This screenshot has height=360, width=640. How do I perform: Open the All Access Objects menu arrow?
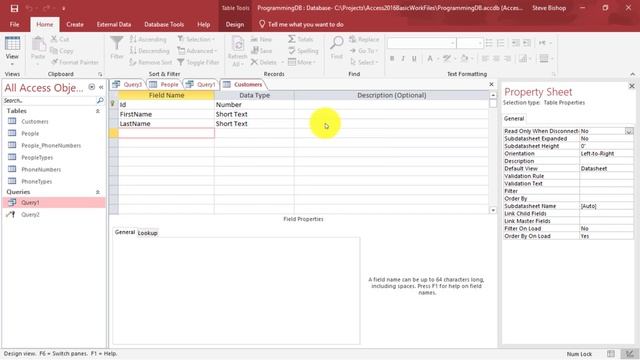[x=92, y=87]
